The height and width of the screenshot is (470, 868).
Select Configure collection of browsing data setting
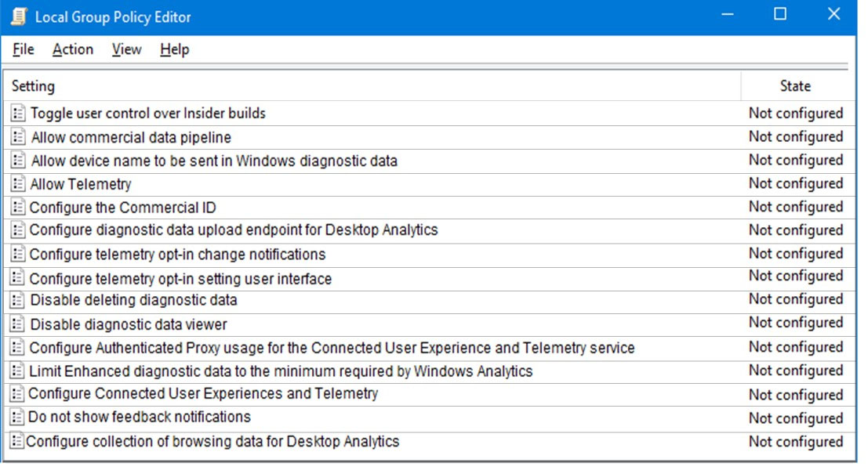tap(212, 441)
